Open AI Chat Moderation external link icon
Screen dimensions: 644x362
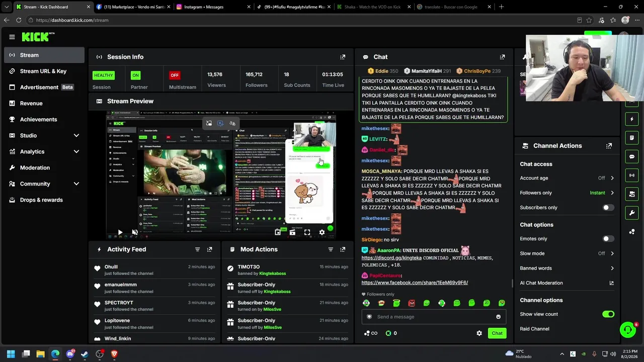pos(612,283)
